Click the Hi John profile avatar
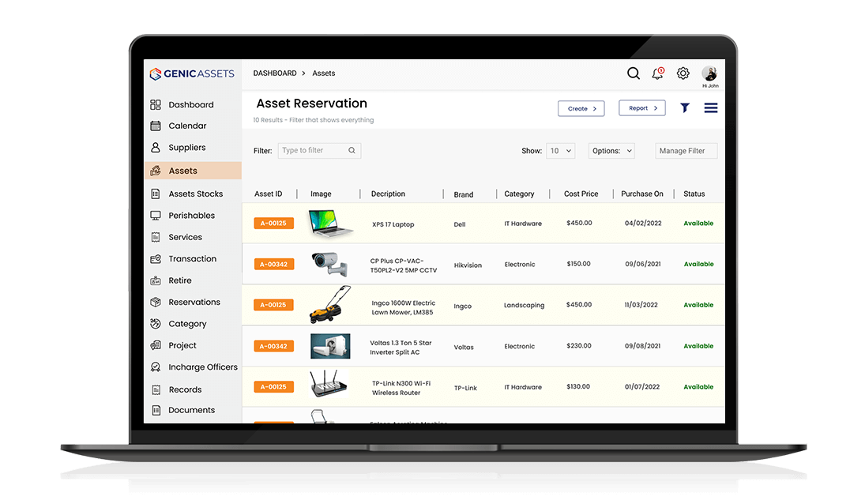 click(x=709, y=73)
